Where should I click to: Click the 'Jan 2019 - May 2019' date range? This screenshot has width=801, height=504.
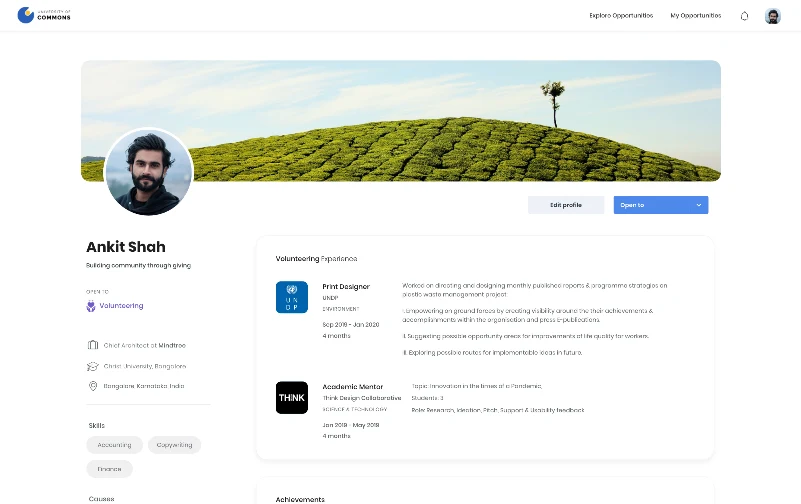(x=350, y=425)
